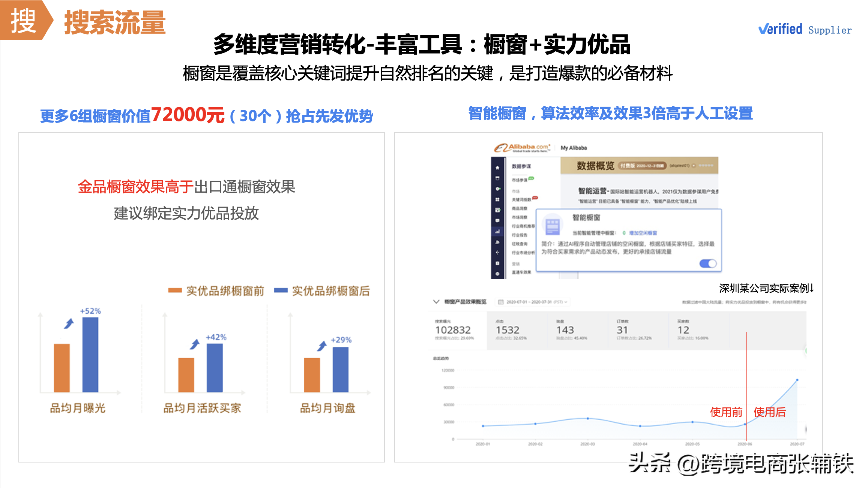Open the aliqatest01 account dropdown arrow

694,166
